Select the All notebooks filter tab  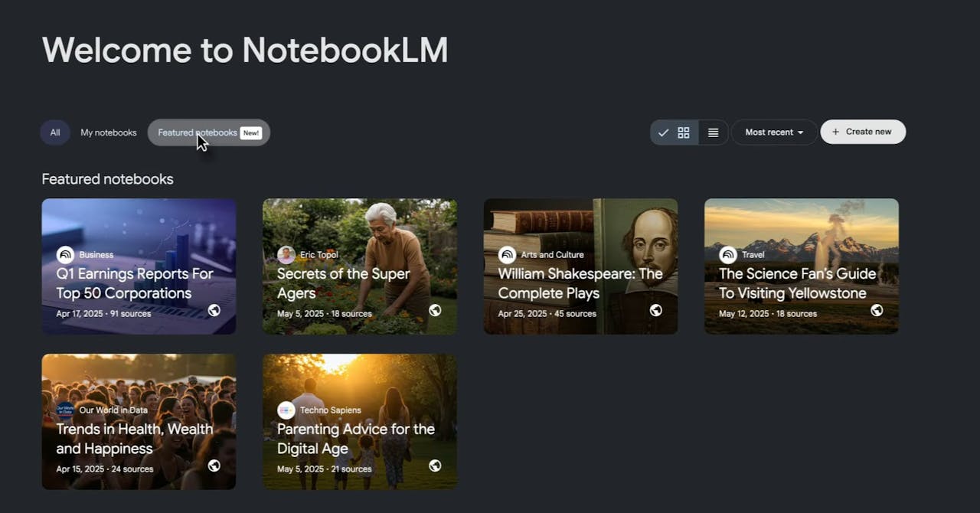pyautogui.click(x=55, y=132)
